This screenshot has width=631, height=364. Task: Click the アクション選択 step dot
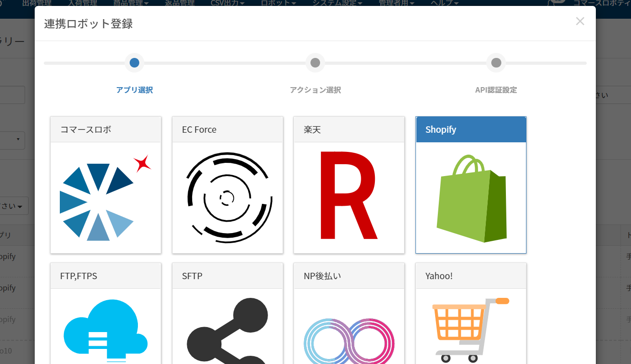pyautogui.click(x=315, y=63)
